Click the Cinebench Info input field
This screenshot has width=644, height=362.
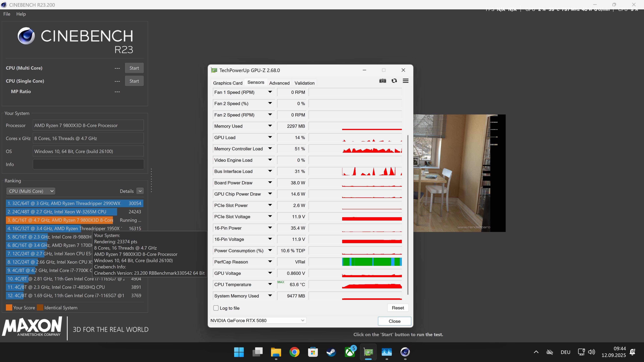88,164
